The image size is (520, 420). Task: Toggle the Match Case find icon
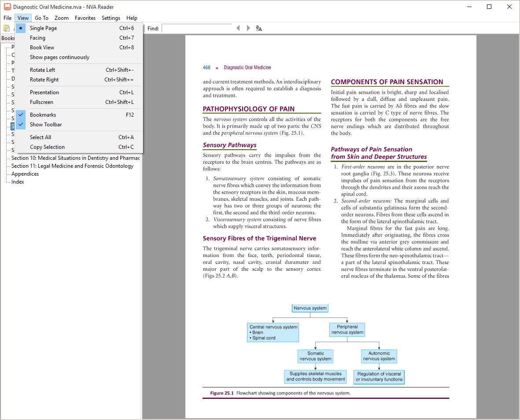point(259,29)
